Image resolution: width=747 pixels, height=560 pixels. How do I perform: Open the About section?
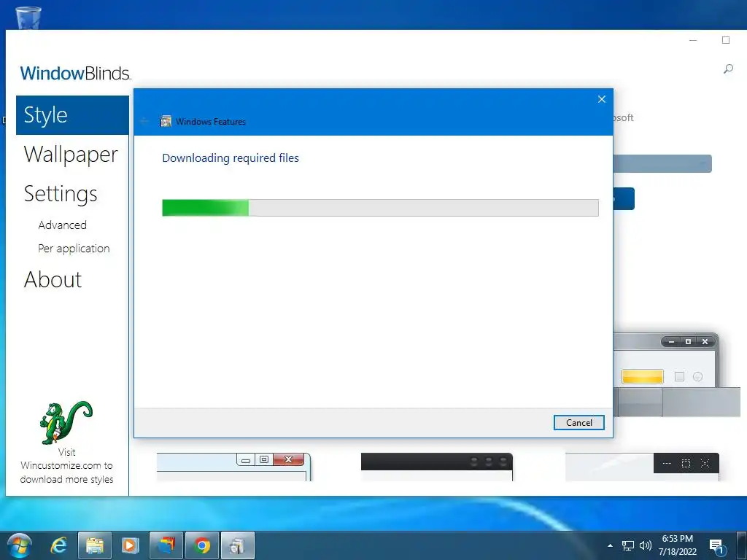tap(53, 279)
